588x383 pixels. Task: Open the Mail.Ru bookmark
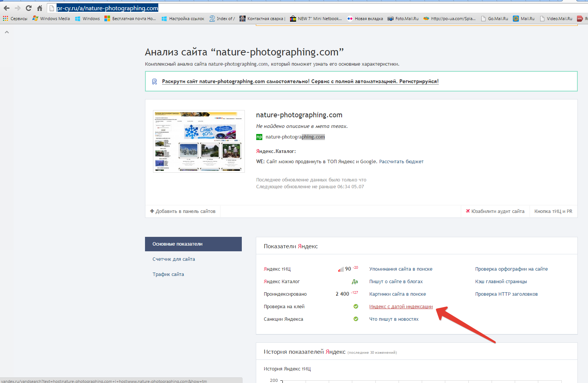point(523,19)
